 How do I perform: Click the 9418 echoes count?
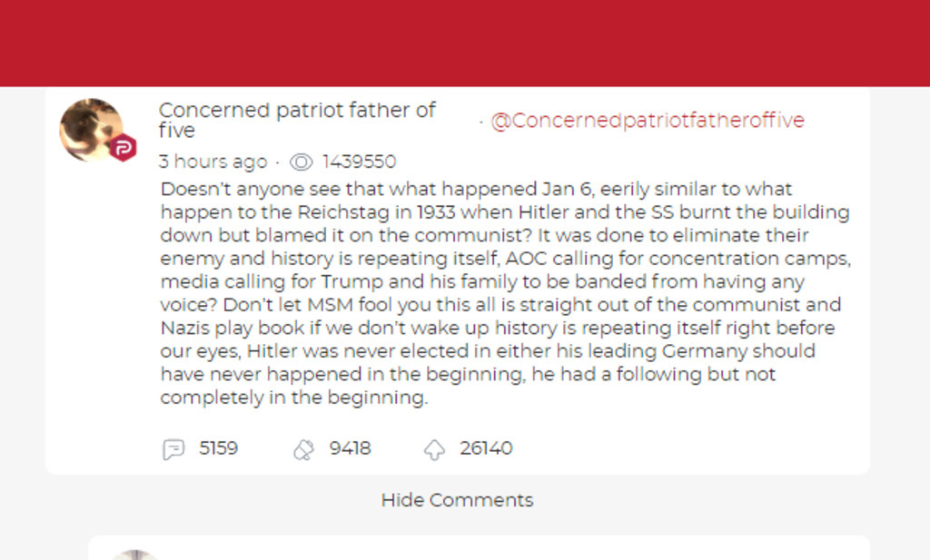(x=350, y=448)
